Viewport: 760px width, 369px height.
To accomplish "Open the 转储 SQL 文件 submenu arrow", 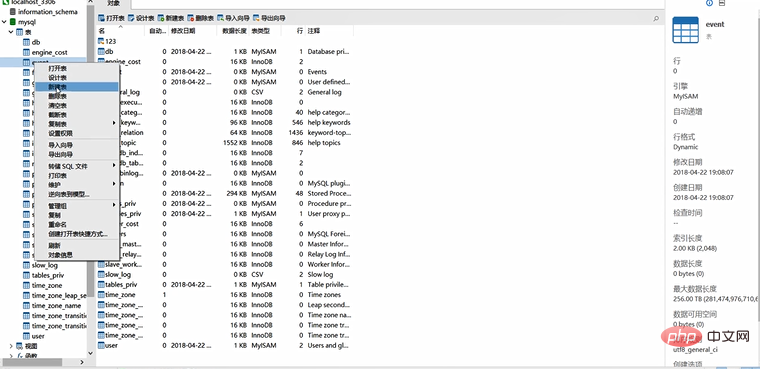I will click(x=114, y=166).
